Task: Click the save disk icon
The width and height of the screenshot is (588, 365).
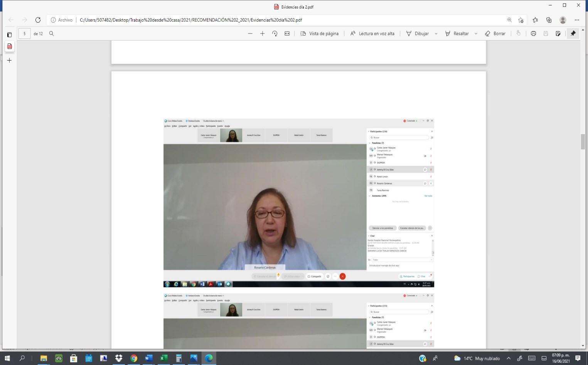Action: click(x=546, y=34)
